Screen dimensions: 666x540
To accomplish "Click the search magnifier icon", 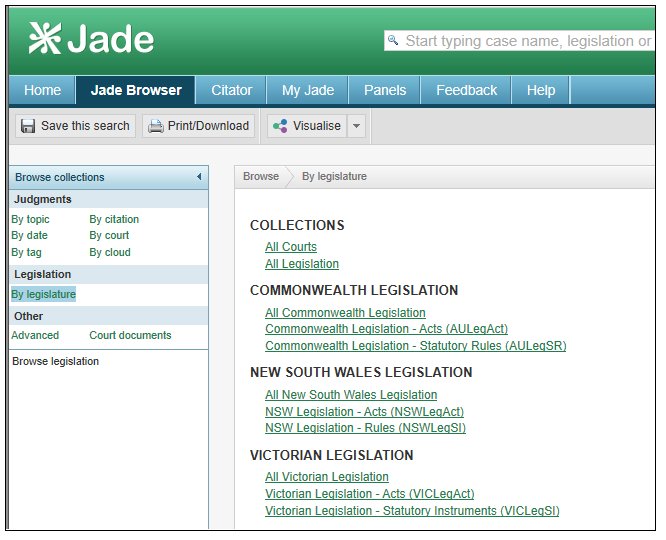I will [x=393, y=41].
